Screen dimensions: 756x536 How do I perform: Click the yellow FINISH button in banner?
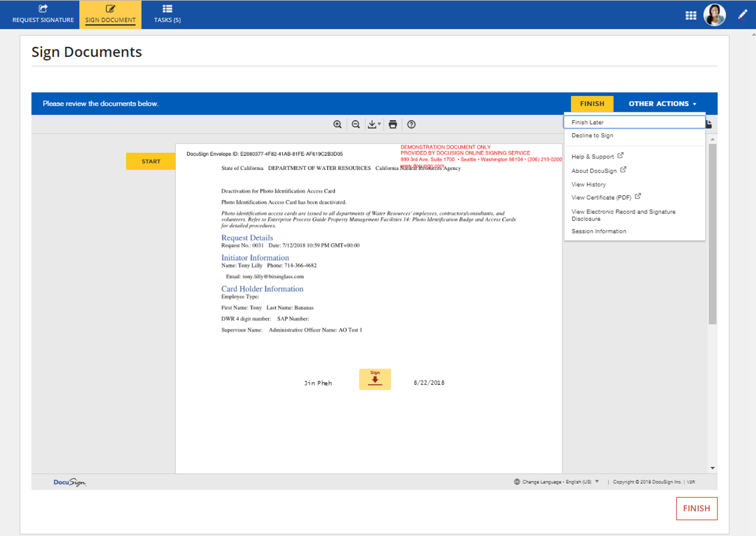point(592,104)
